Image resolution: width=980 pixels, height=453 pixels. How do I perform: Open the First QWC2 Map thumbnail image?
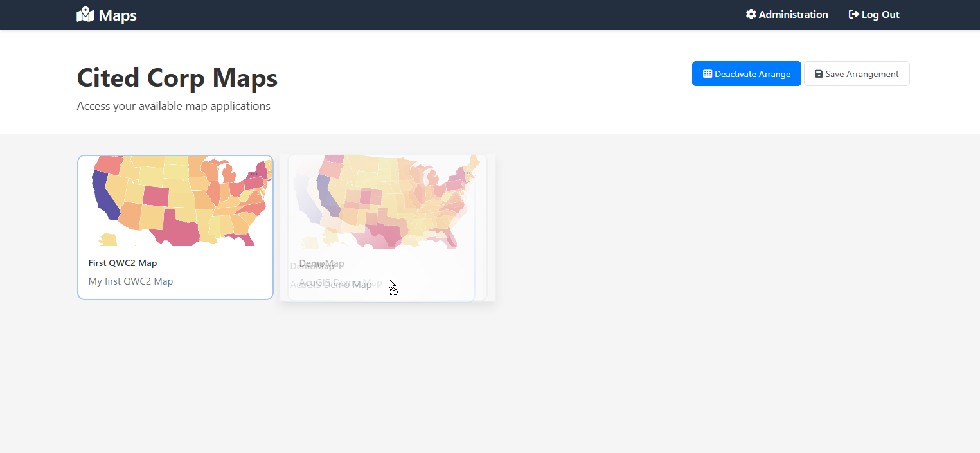click(175, 201)
